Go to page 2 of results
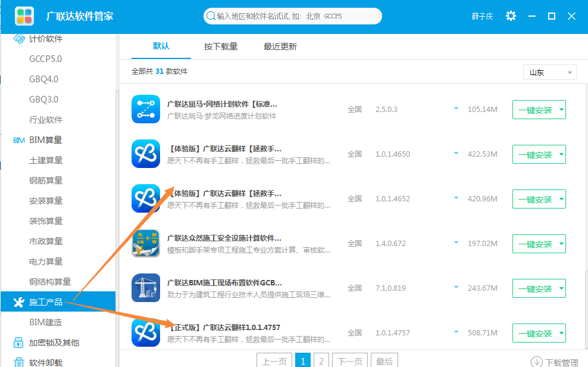Image resolution: width=588 pixels, height=367 pixels. 321,361
